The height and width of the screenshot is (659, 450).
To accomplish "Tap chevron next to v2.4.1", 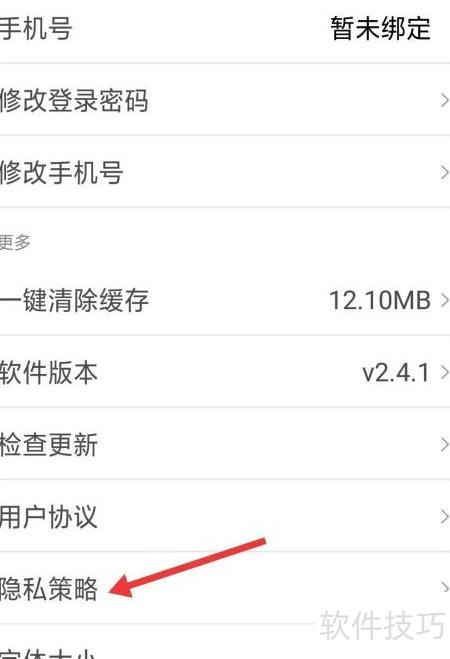I will click(444, 372).
